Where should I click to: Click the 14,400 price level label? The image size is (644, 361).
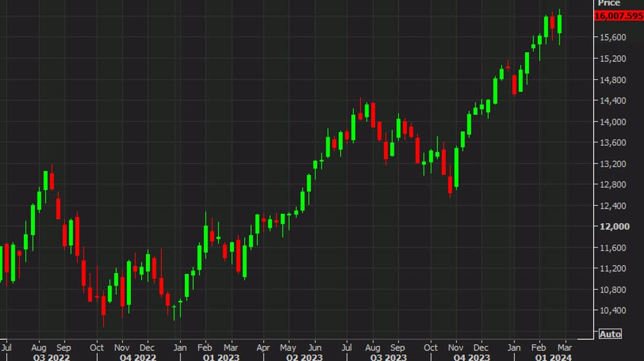point(613,100)
